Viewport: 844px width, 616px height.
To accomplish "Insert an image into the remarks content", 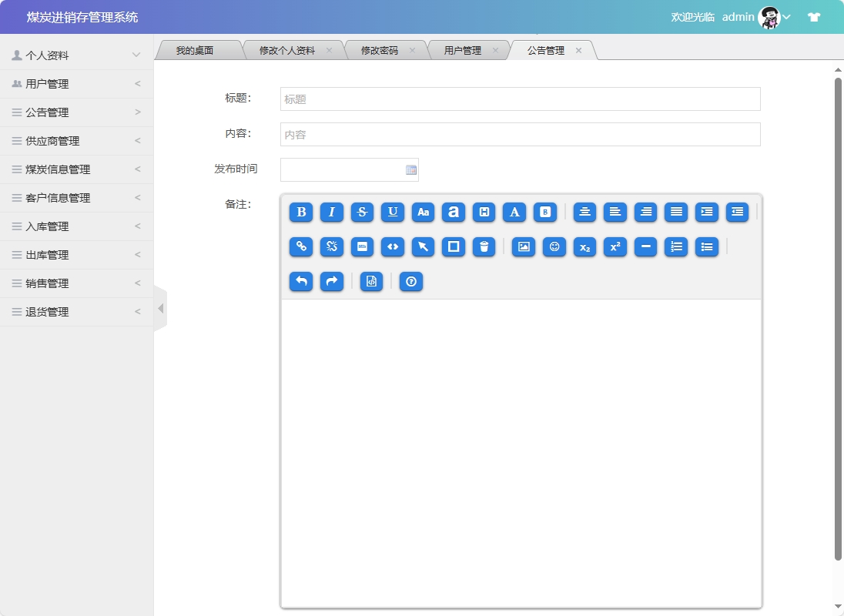I will tap(523, 247).
